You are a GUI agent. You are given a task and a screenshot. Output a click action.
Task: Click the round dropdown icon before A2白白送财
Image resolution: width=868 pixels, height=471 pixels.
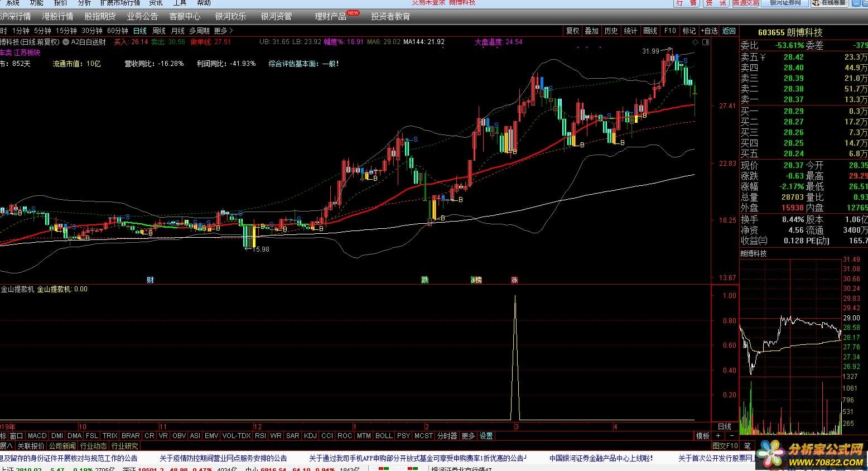[x=66, y=42]
